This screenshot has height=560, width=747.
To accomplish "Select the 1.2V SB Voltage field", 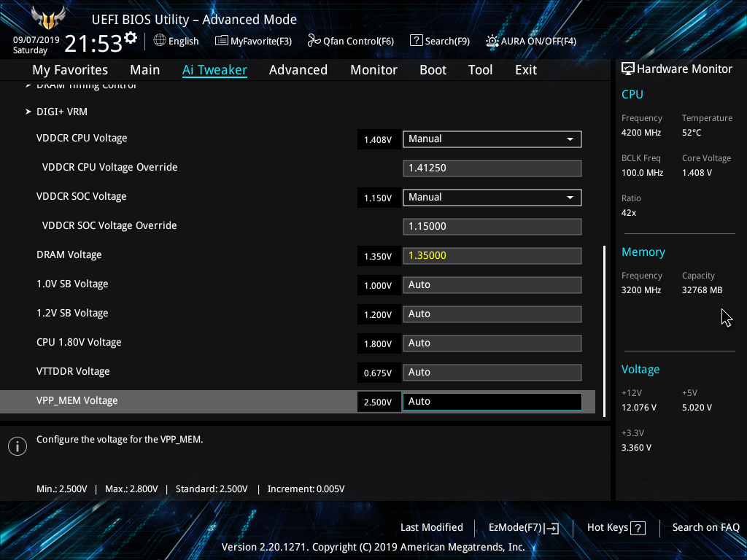I will tap(492, 314).
